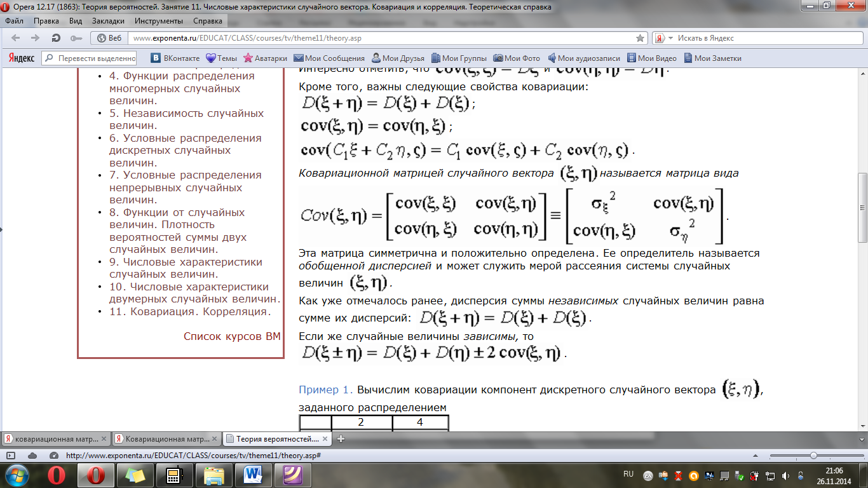Open the Аватарки bookmark
The image size is (868, 488).
tap(265, 58)
